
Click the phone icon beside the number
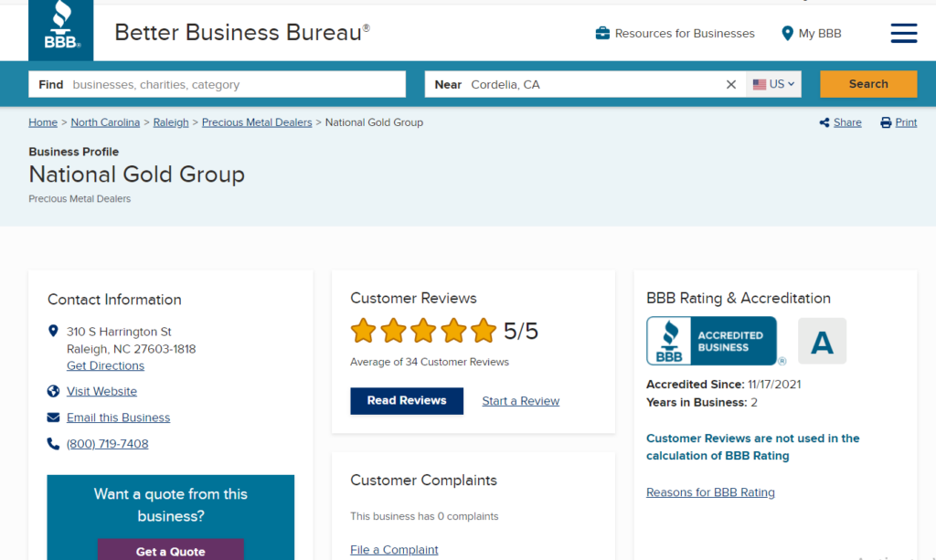click(x=53, y=444)
